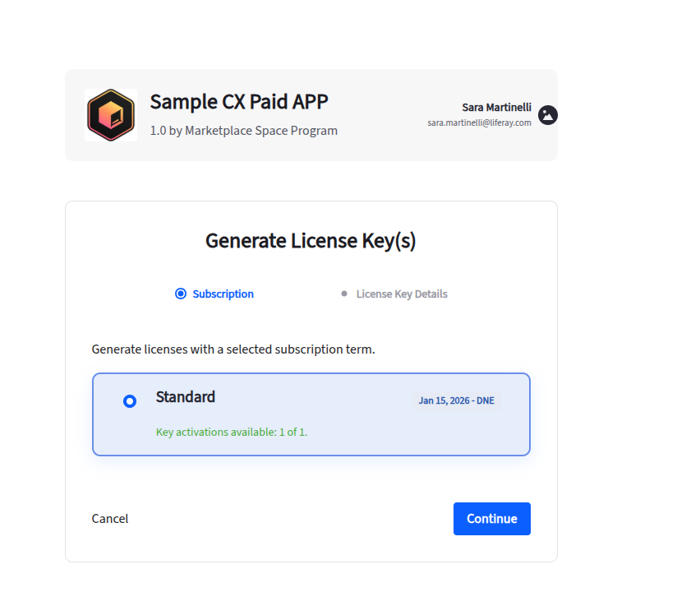Open Sara Martinelli's profile avatar icon

548,115
